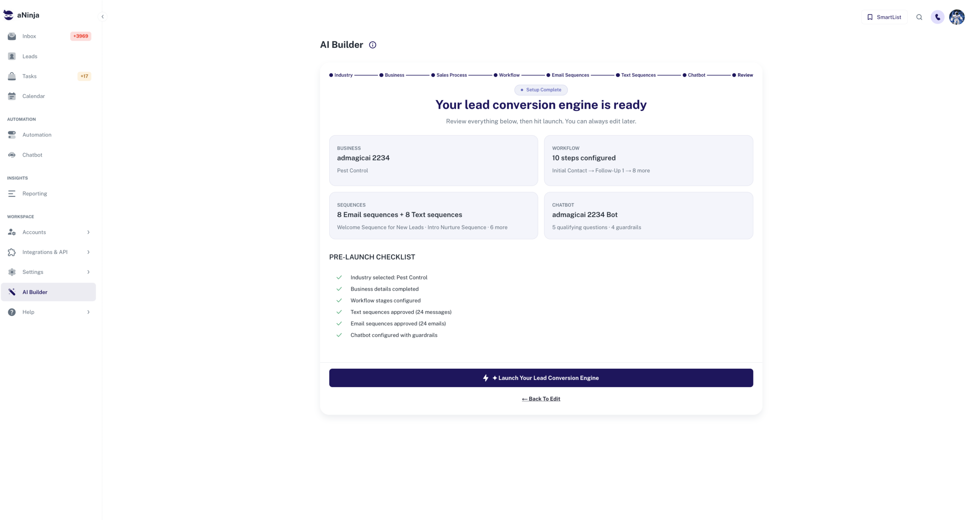Go to the Sales Process step

tap(449, 75)
